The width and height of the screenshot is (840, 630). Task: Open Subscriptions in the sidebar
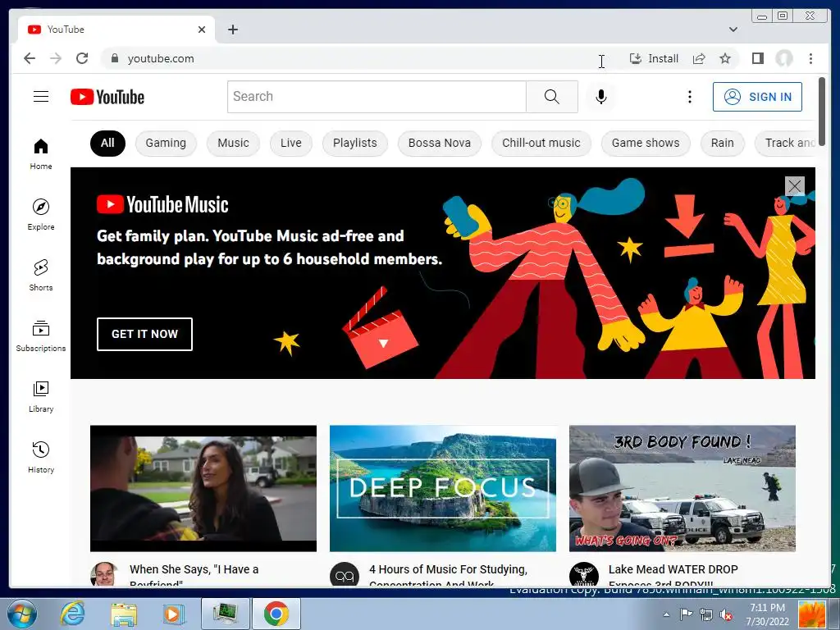pos(41,336)
